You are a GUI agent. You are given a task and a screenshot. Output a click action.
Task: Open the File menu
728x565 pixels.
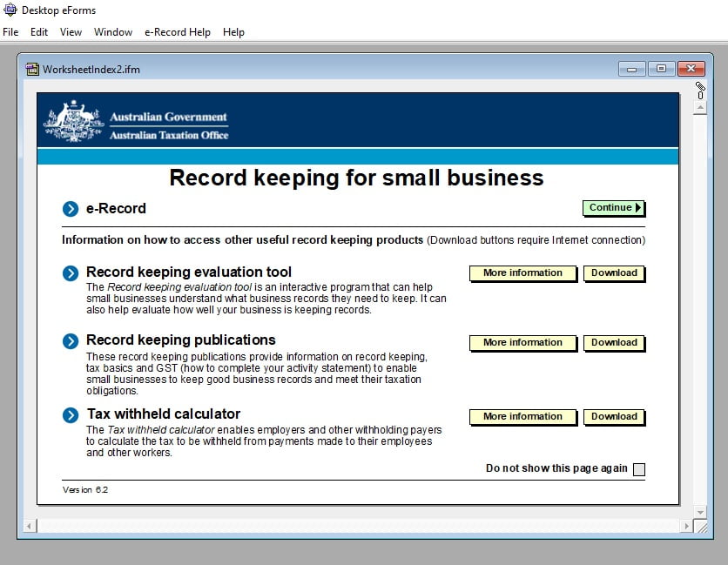tap(10, 32)
